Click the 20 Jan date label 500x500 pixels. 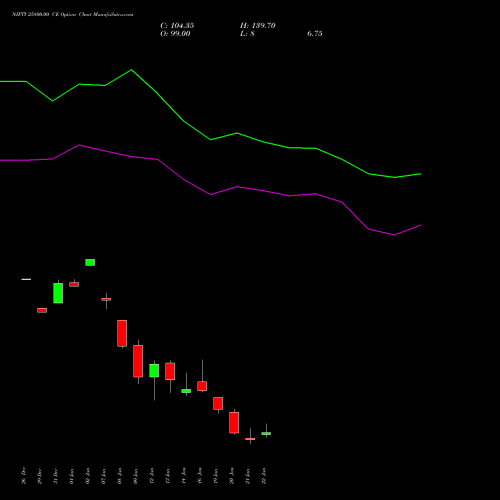click(x=232, y=476)
